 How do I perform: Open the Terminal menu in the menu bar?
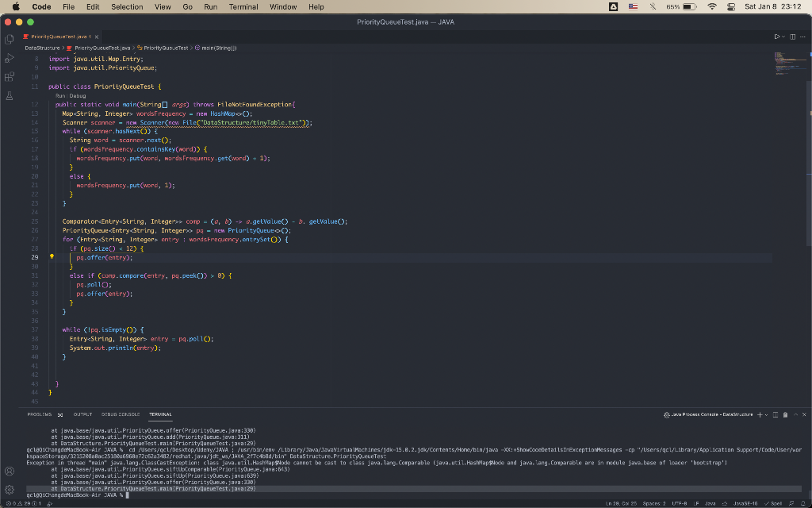243,6
